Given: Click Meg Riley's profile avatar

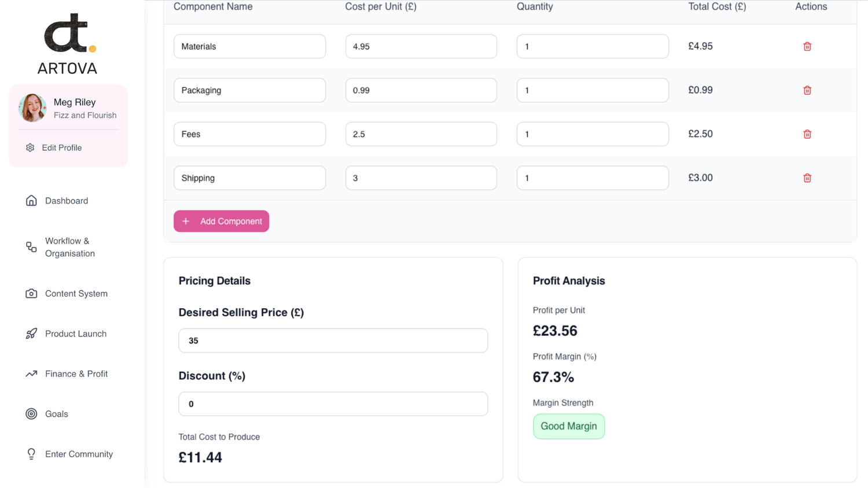Looking at the screenshot, I should [x=32, y=108].
